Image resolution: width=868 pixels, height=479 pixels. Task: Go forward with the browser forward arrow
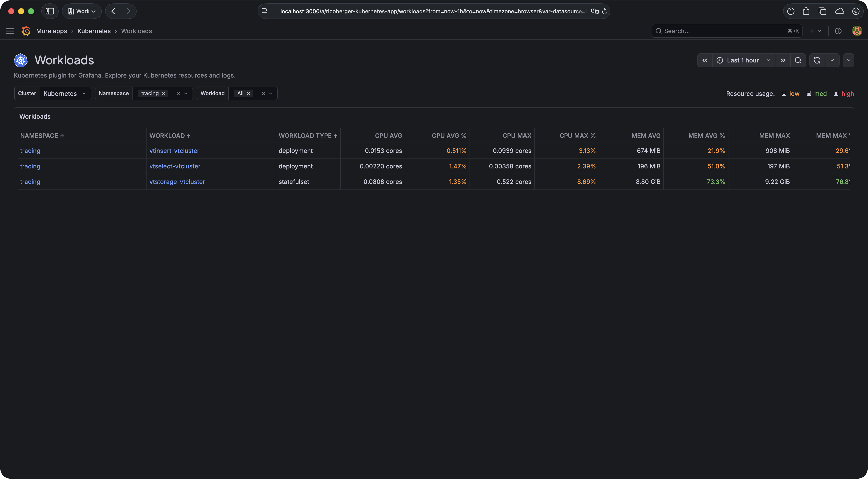coord(128,11)
